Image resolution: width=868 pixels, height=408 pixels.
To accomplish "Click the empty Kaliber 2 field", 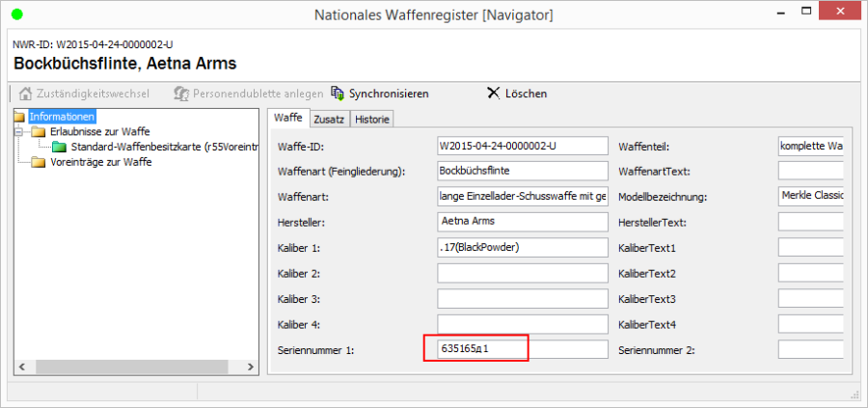I will 522,273.
